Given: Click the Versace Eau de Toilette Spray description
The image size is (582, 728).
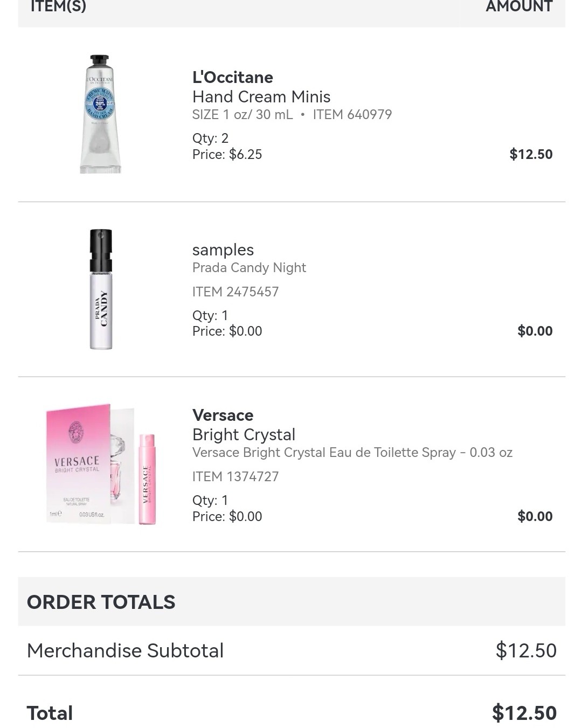Looking at the screenshot, I should [352, 453].
